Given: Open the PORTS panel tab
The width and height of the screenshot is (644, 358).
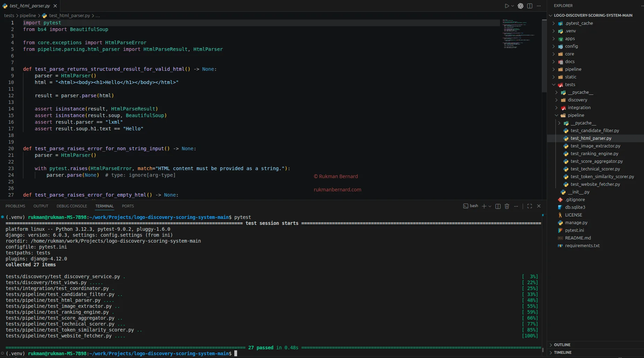Looking at the screenshot, I should coord(128,206).
